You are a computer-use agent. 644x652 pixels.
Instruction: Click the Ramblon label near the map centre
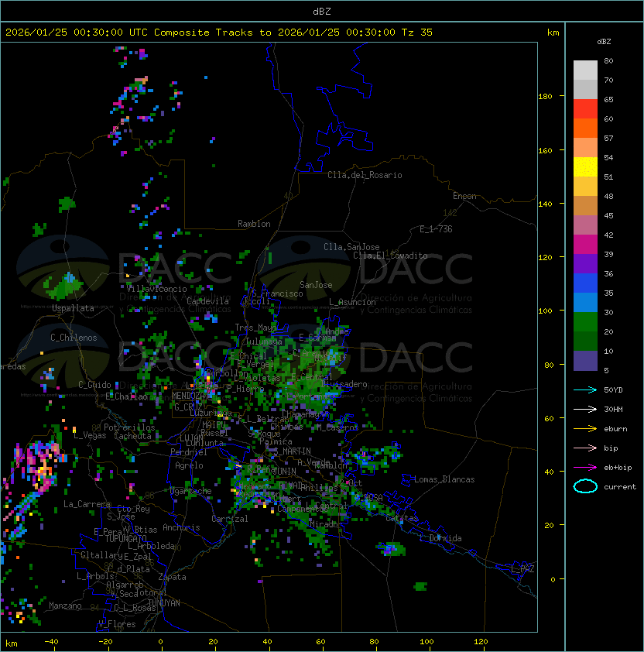[254, 224]
